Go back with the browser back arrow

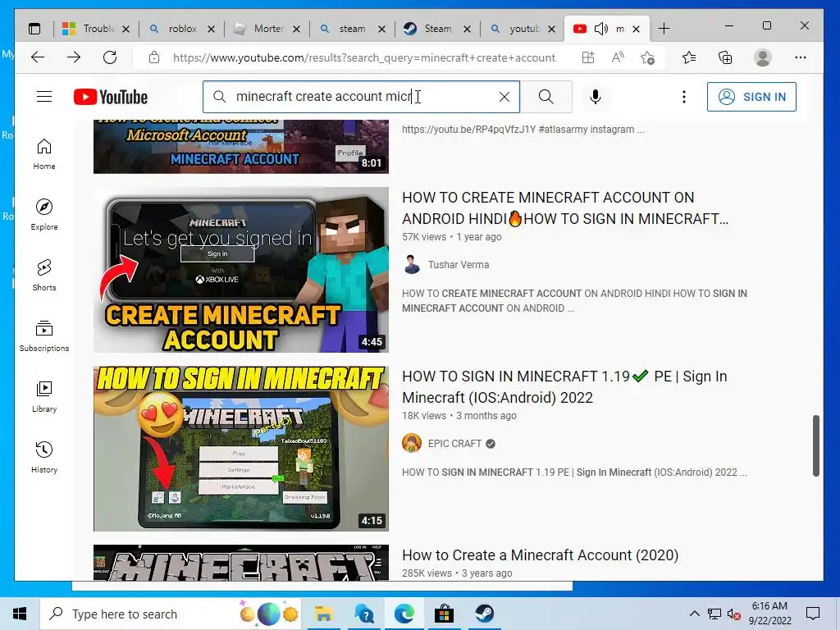pos(38,57)
